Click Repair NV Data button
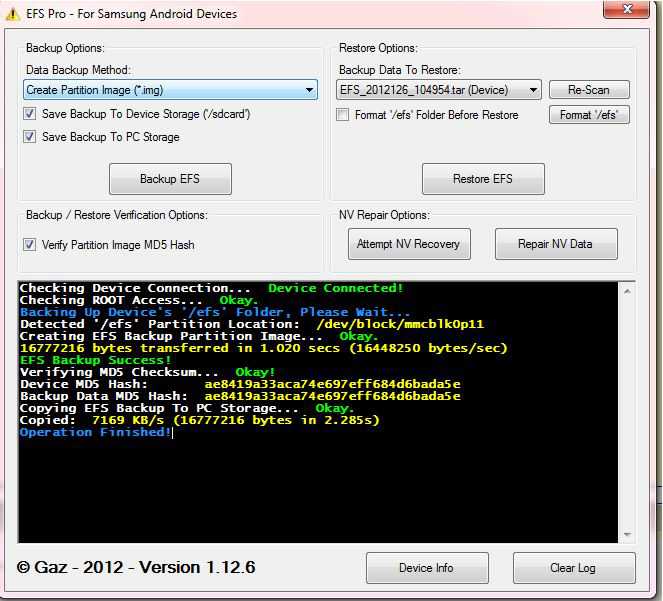Screen dimensions: 663x601 555,244
